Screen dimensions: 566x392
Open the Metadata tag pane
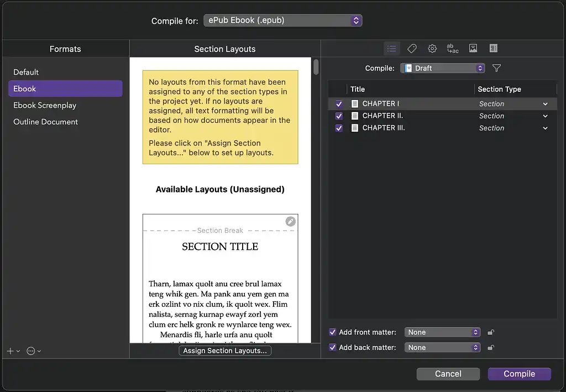pos(412,48)
